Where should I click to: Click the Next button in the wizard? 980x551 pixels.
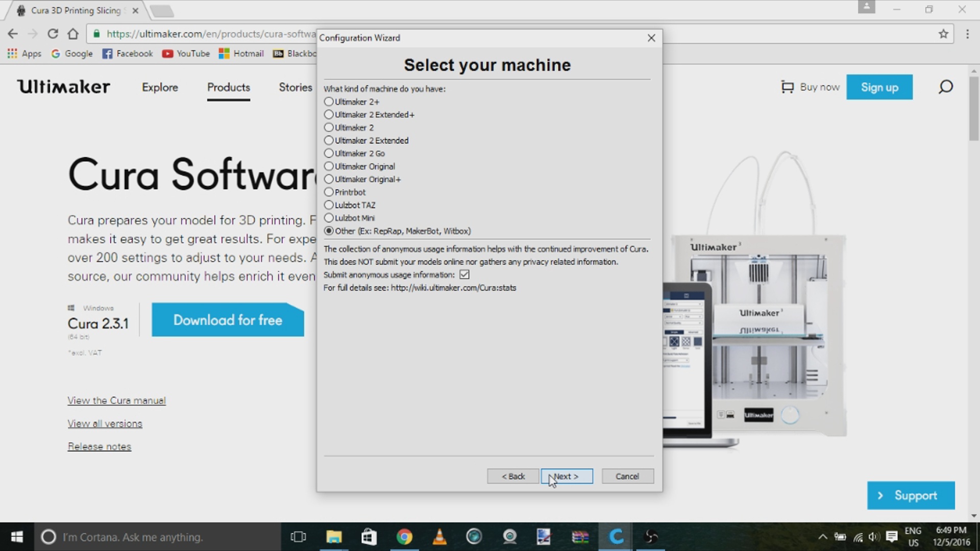(x=567, y=476)
